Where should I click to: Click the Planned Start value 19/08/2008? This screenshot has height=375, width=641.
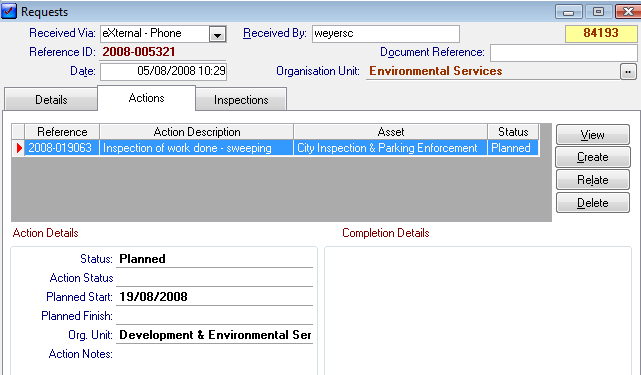tap(153, 296)
